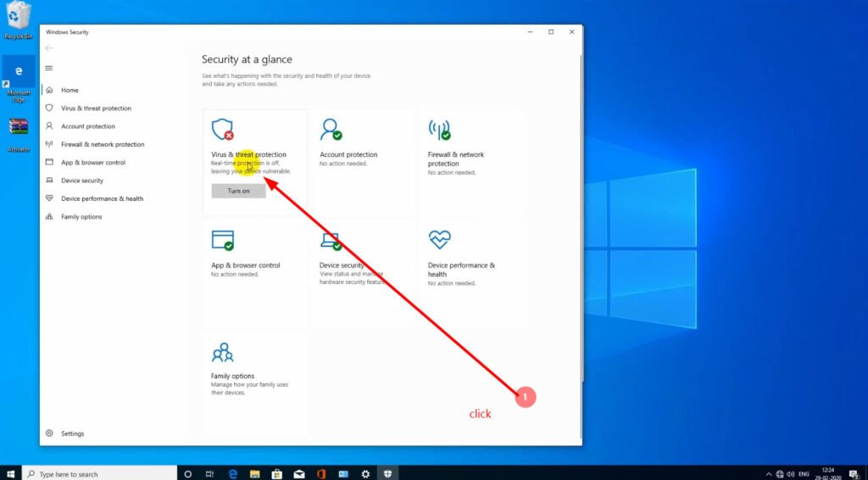
Task: Click the back arrow in Windows Security
Action: (48, 48)
